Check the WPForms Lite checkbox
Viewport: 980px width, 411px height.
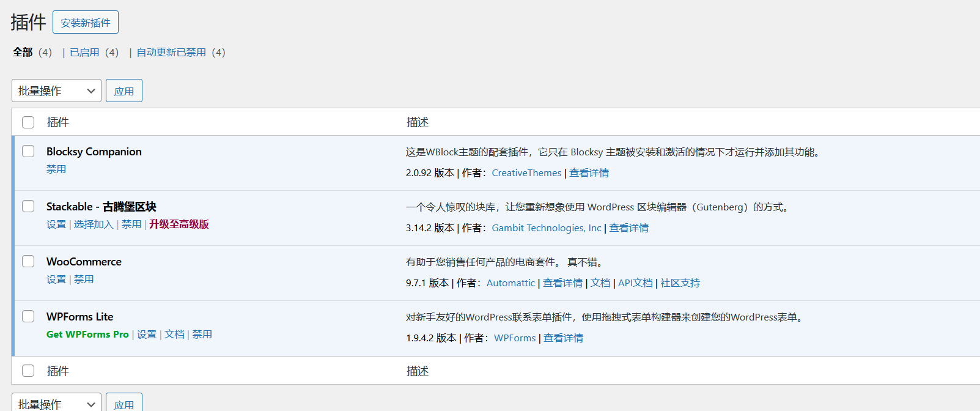click(28, 316)
